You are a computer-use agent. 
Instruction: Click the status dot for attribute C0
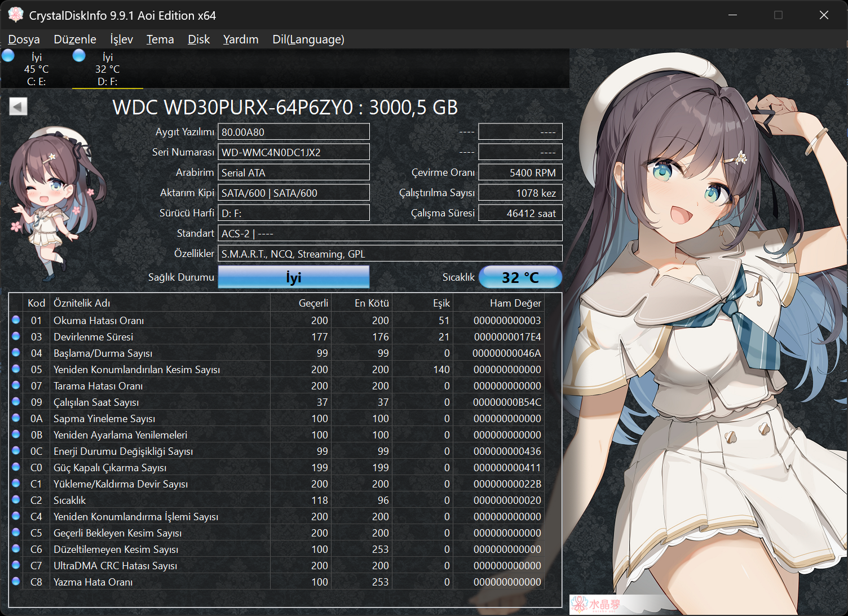[16, 467]
